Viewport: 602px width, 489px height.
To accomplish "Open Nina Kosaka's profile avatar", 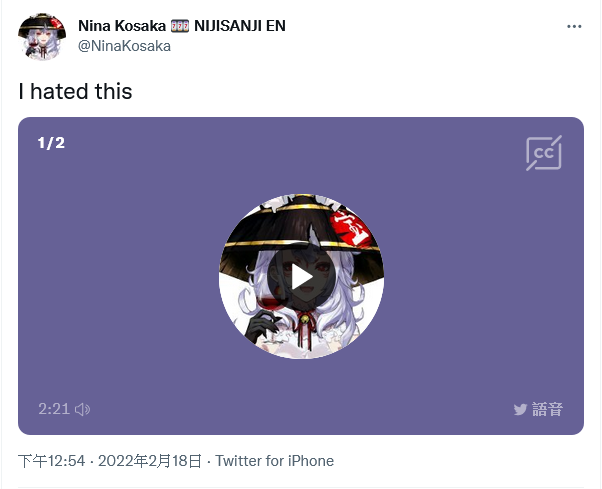I will 42,36.
